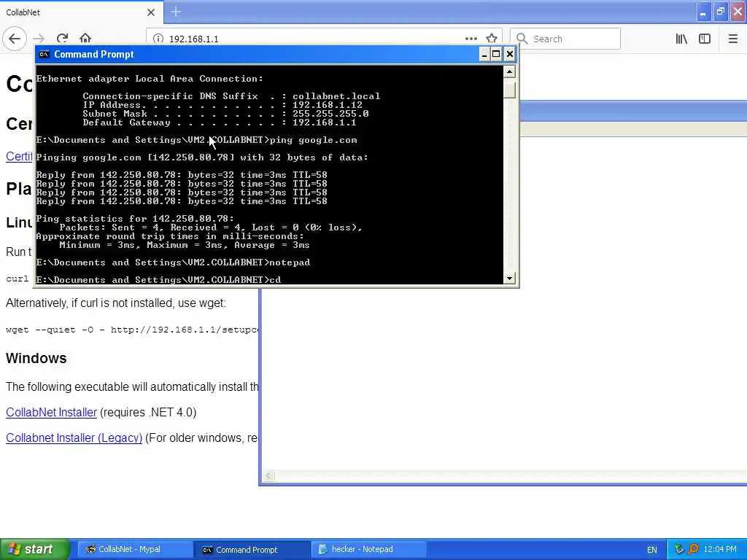
Task: Minimize the Command Prompt window
Action: [484, 54]
